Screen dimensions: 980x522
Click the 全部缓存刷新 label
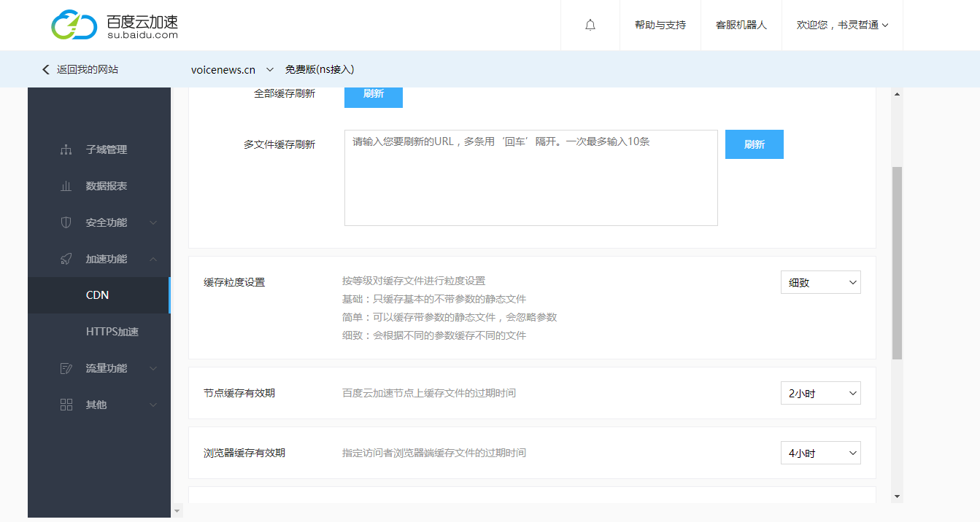pos(285,93)
